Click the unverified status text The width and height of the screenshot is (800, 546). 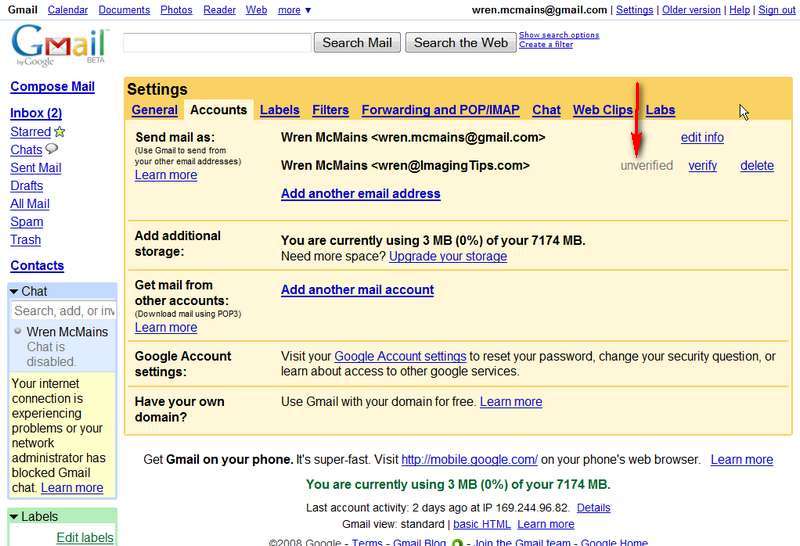(646, 166)
